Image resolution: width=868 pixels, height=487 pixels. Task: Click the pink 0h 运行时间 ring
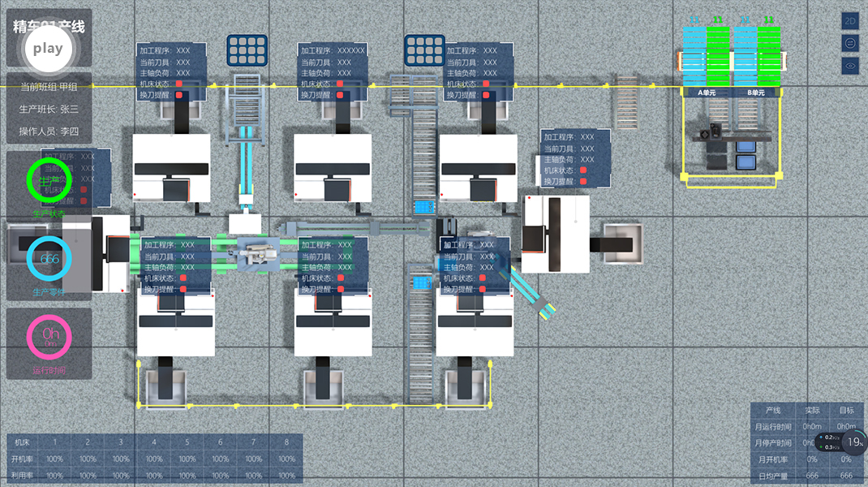[x=49, y=336]
